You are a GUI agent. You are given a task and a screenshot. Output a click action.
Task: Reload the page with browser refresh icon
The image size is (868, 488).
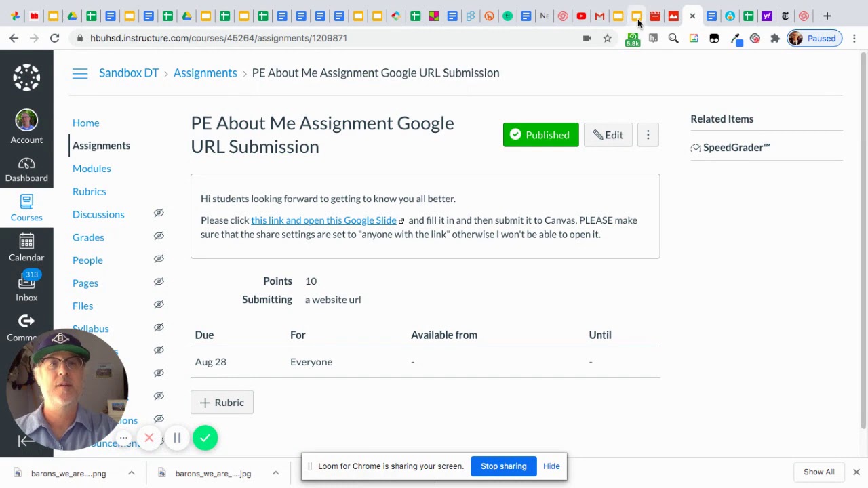point(55,39)
